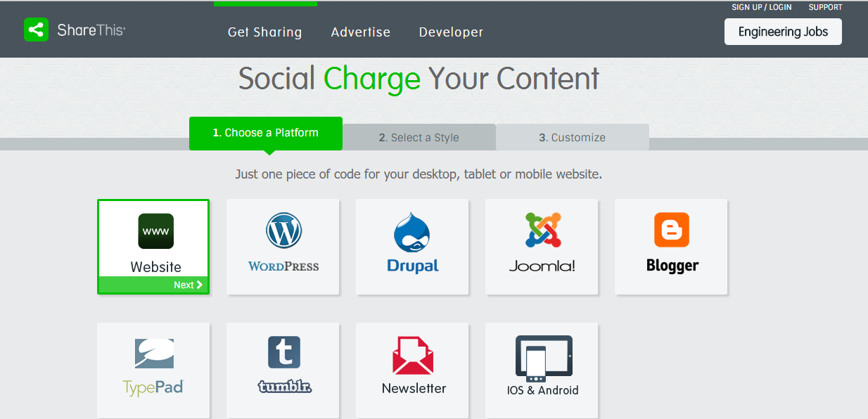
Task: Open the Get Sharing menu
Action: 264,32
